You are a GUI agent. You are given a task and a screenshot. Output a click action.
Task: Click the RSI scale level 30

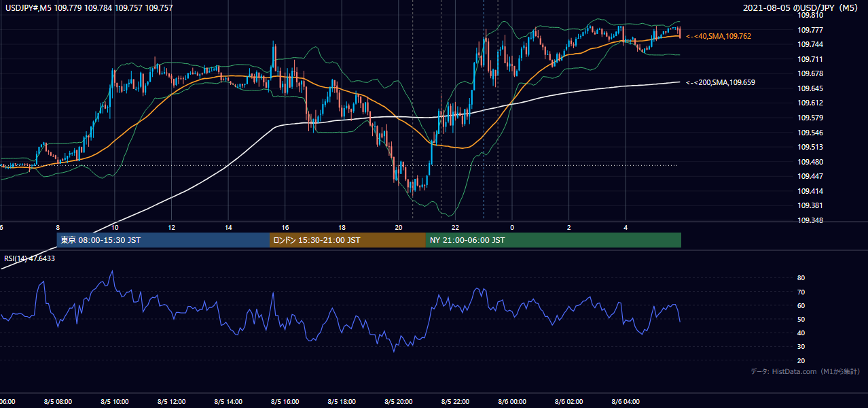(801, 346)
